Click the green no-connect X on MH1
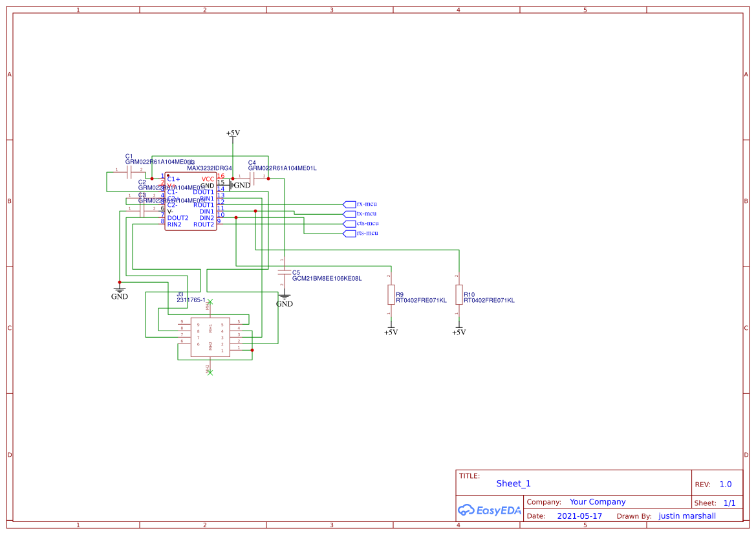 pyautogui.click(x=209, y=301)
